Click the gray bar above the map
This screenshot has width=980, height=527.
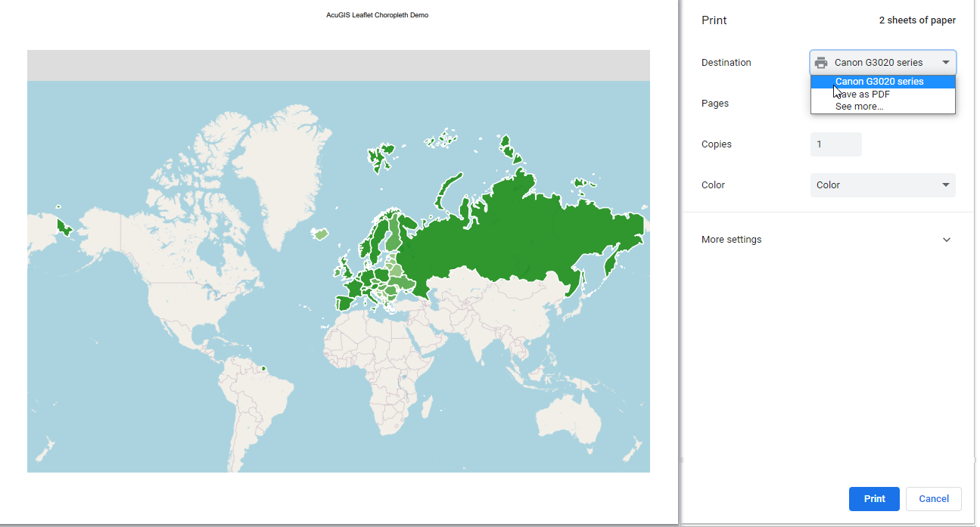(x=338, y=66)
